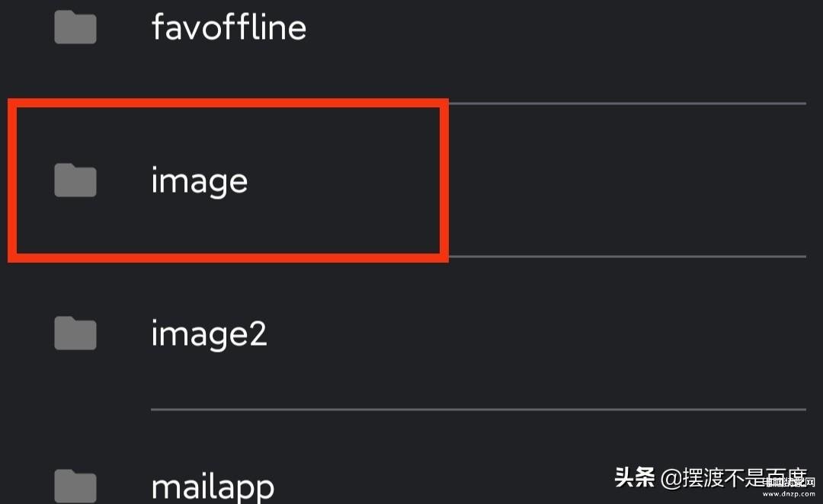The width and height of the screenshot is (823, 504).
Task: Open the folder labeled image2
Action: click(209, 334)
